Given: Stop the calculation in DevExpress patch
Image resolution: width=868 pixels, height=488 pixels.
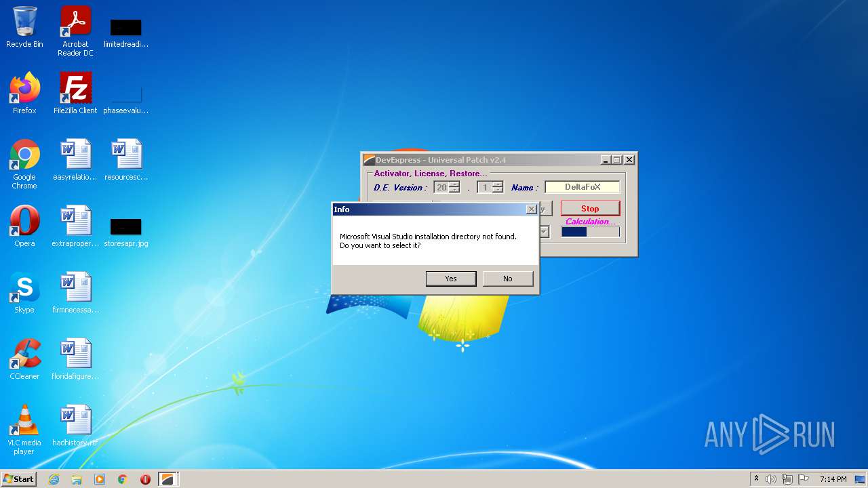Looking at the screenshot, I should 590,208.
